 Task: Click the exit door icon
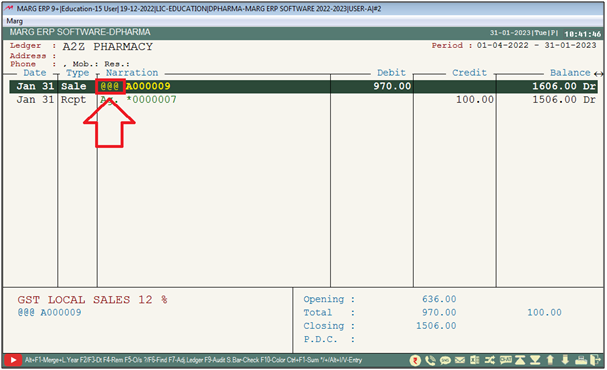(595, 360)
